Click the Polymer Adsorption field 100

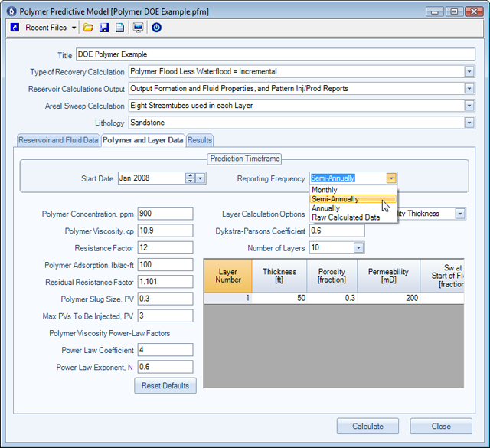pos(165,265)
